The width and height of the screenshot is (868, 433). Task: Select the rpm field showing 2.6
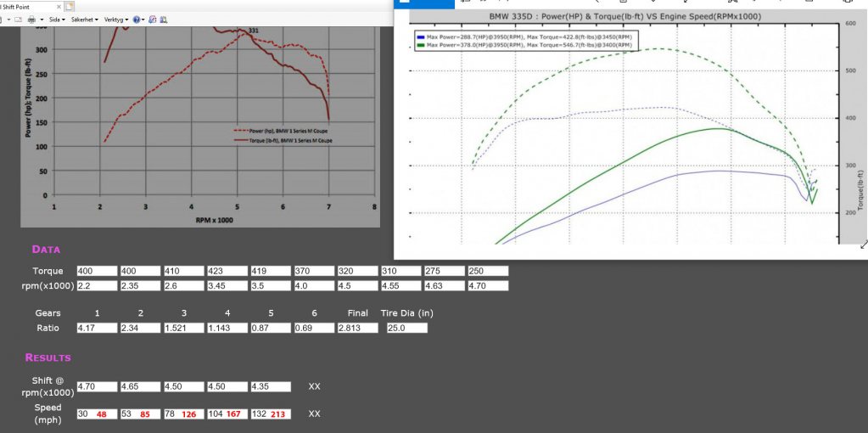(x=184, y=286)
